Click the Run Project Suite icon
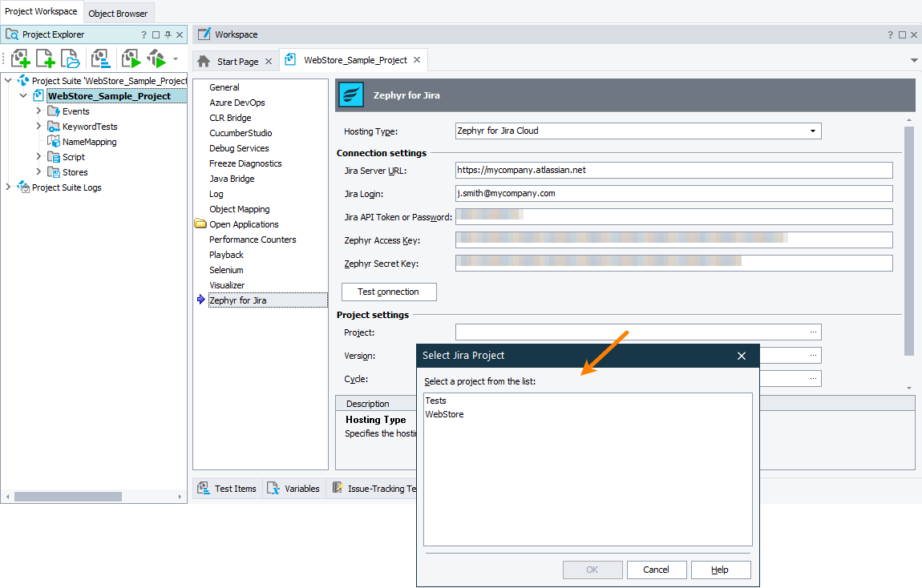Image resolution: width=922 pixels, height=588 pixels. (x=156, y=58)
